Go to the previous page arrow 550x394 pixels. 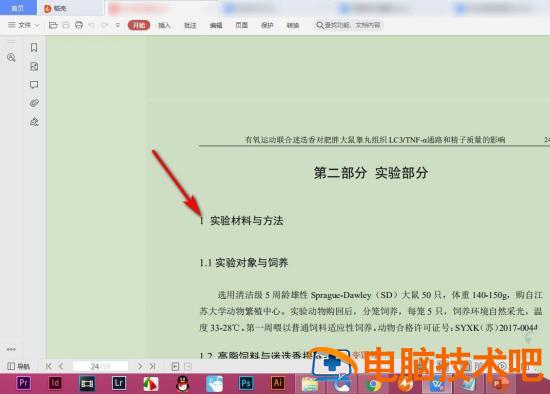(61, 366)
